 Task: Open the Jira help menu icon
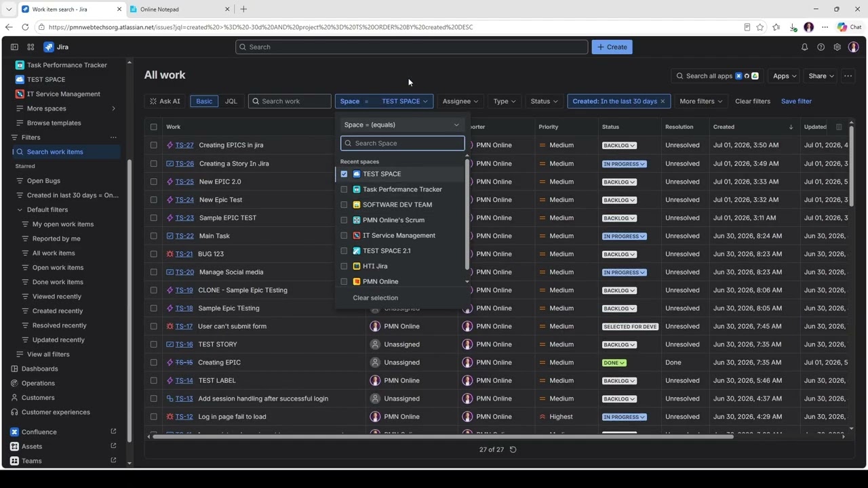click(x=821, y=47)
